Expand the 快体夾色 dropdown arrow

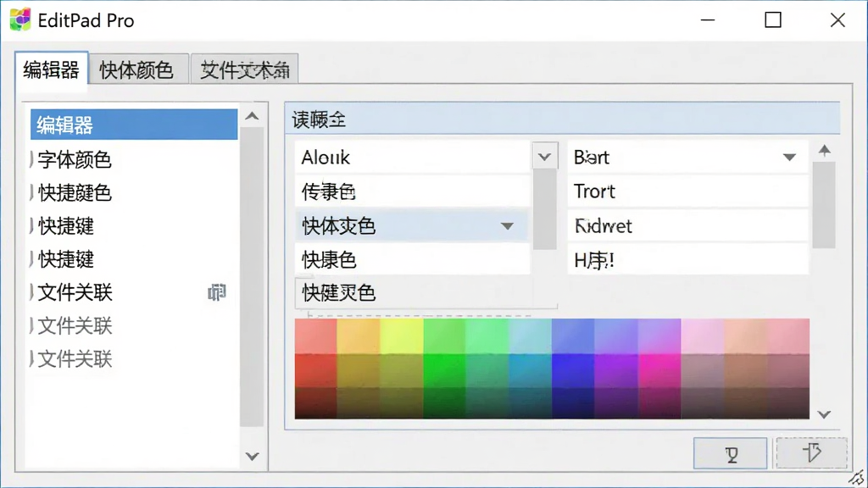507,225
